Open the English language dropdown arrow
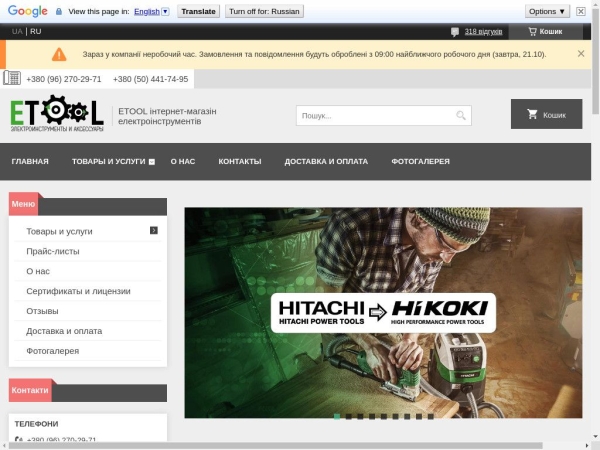The width and height of the screenshot is (600, 450). (165, 11)
